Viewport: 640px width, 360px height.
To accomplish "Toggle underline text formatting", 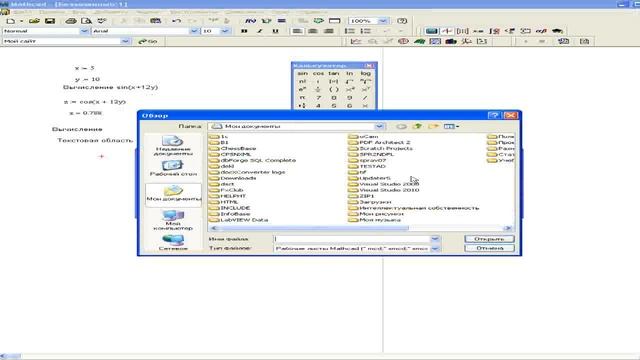I will 276,31.
